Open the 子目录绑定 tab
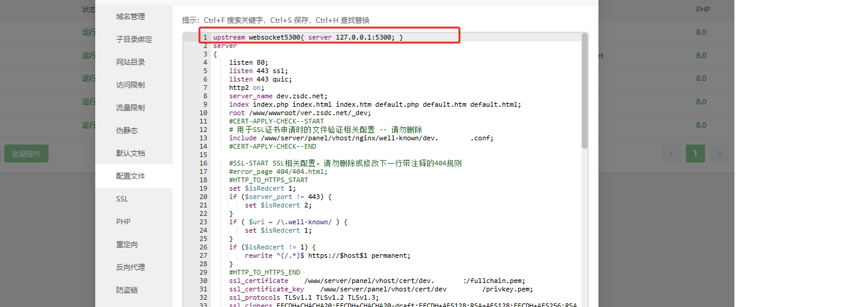Image resolution: width=868 pixels, height=307 pixels. click(134, 40)
